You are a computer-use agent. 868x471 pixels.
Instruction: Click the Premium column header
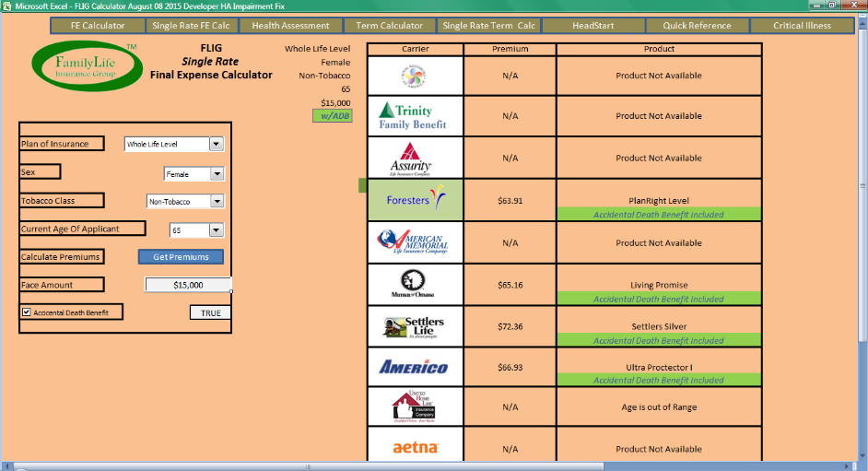click(510, 49)
